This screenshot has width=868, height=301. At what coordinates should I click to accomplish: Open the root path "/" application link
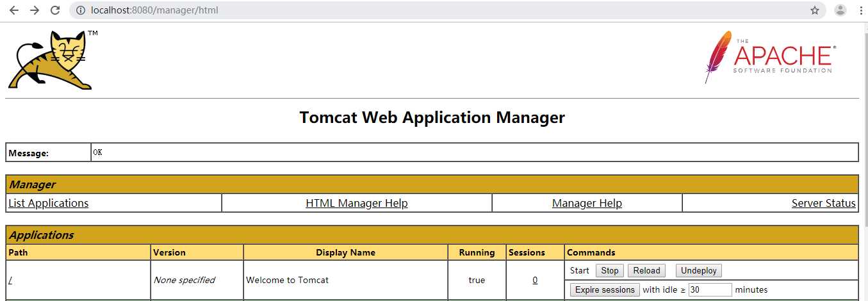pos(10,280)
